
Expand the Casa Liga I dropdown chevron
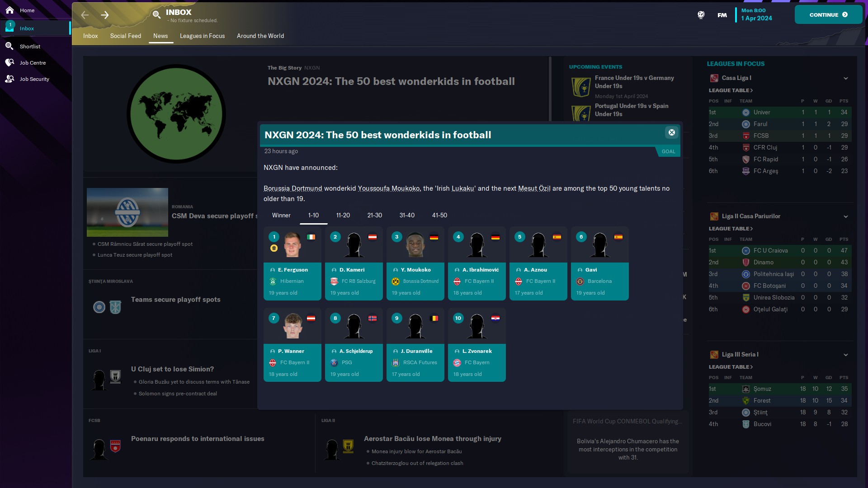tap(845, 78)
